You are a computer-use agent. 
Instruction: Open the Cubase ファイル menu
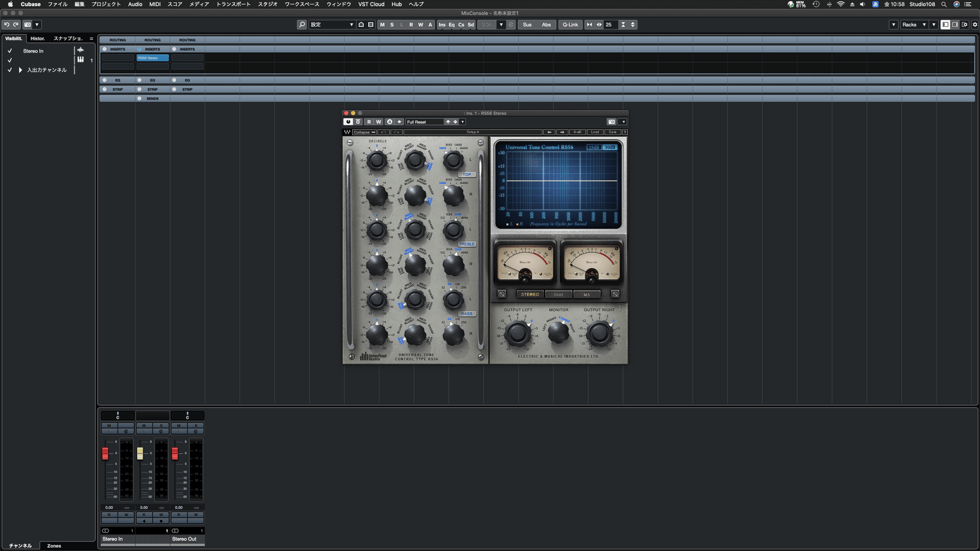click(58, 4)
